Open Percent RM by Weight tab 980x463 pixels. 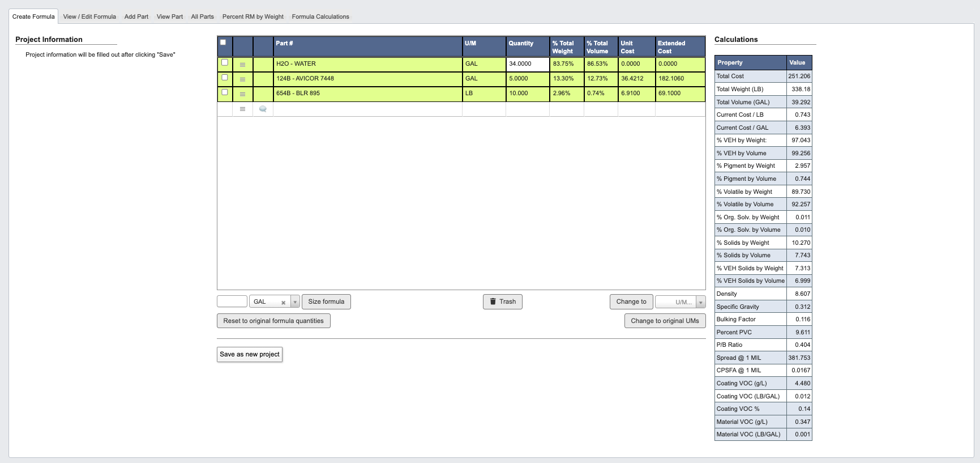[253, 16]
